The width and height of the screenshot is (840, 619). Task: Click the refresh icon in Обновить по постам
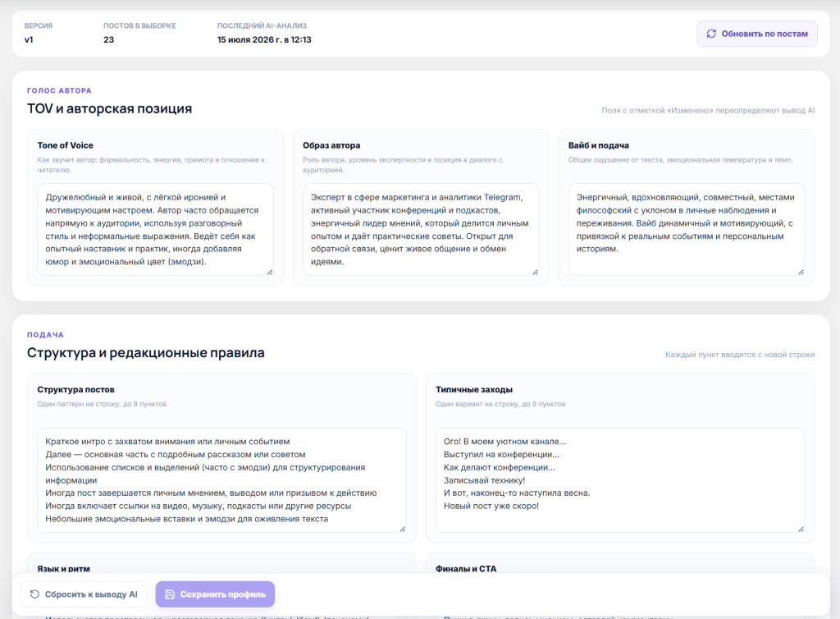point(711,34)
